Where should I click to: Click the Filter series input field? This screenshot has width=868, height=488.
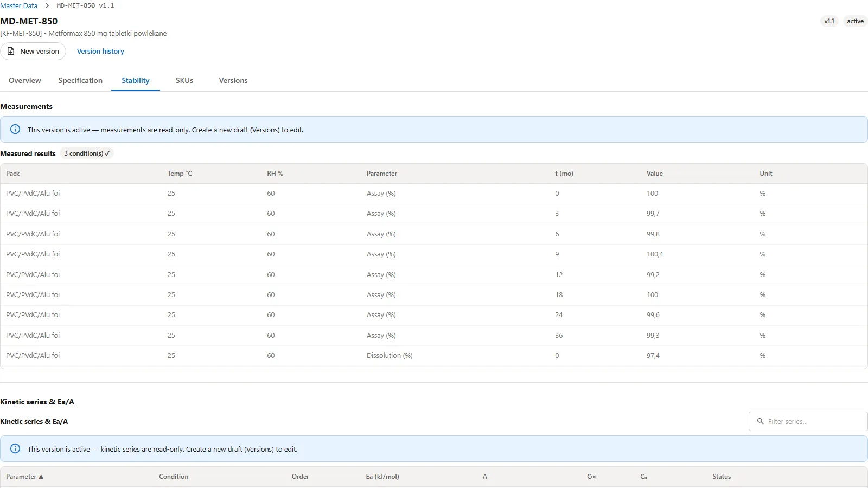coord(808,421)
